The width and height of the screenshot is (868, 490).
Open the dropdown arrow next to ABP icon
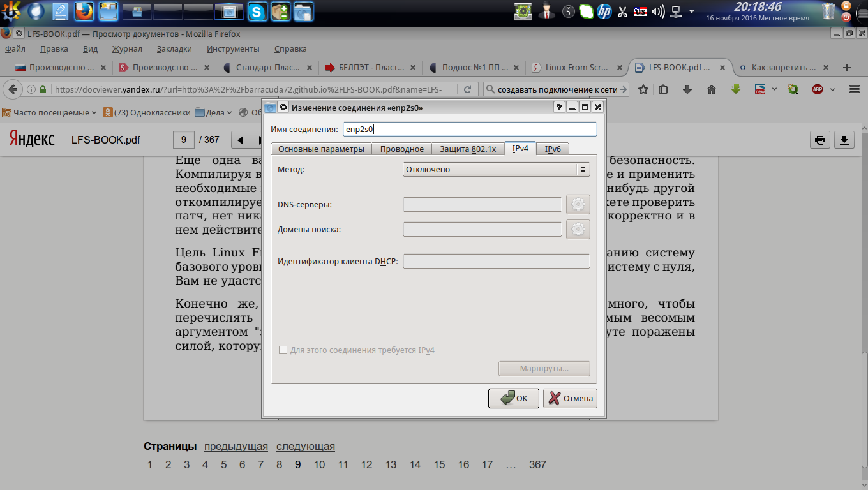click(834, 90)
